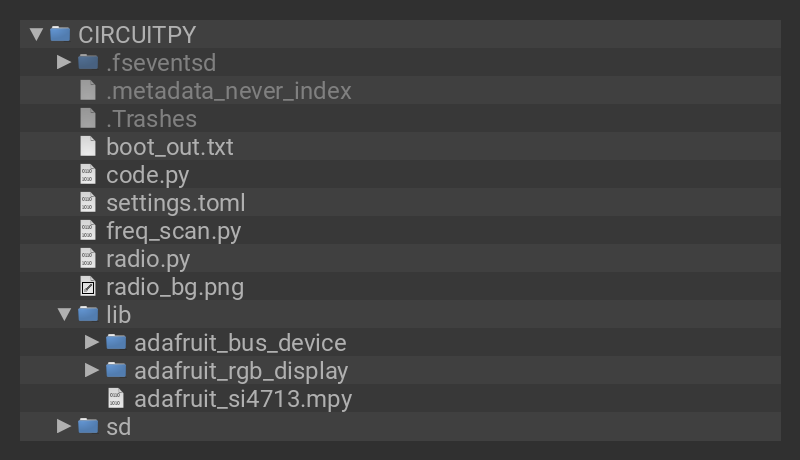Click the radio_bg.png image file icon
This screenshot has height=460, width=800.
(x=88, y=287)
